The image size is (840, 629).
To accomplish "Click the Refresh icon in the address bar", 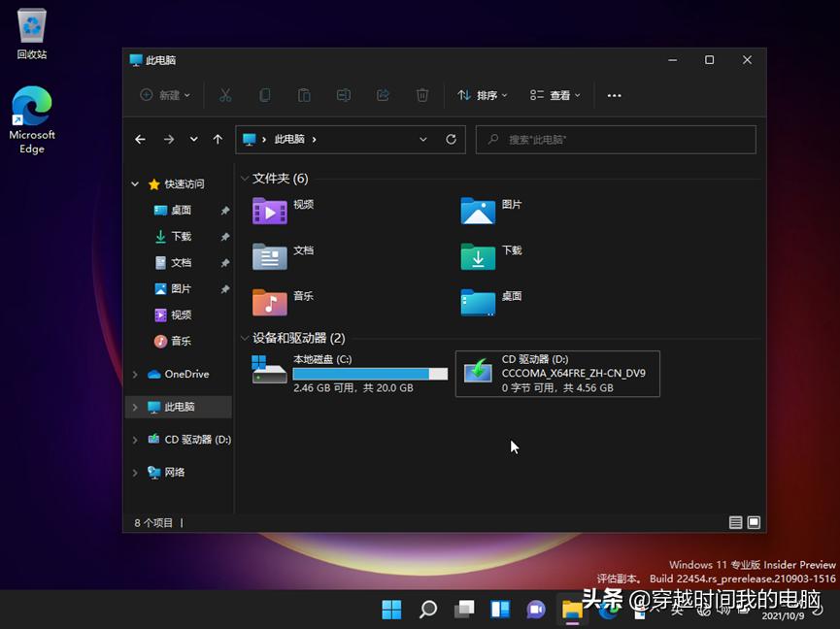I will pyautogui.click(x=451, y=139).
